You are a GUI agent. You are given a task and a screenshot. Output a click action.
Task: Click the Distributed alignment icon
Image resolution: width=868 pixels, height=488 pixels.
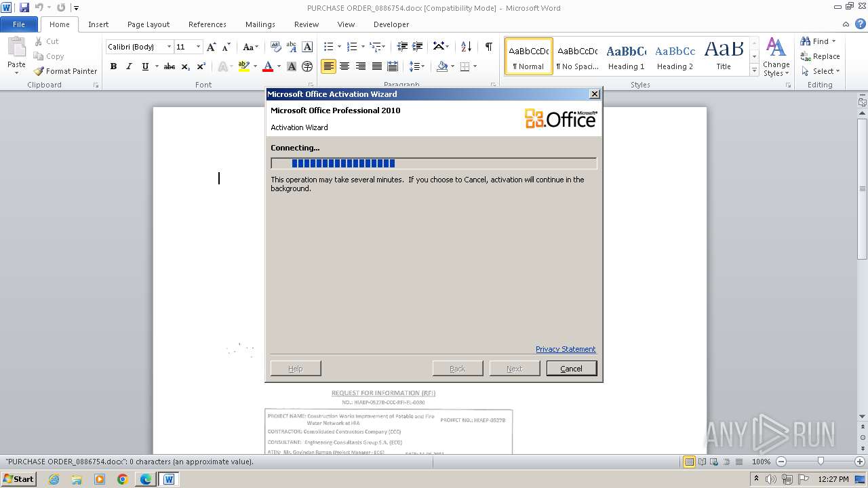coord(392,66)
